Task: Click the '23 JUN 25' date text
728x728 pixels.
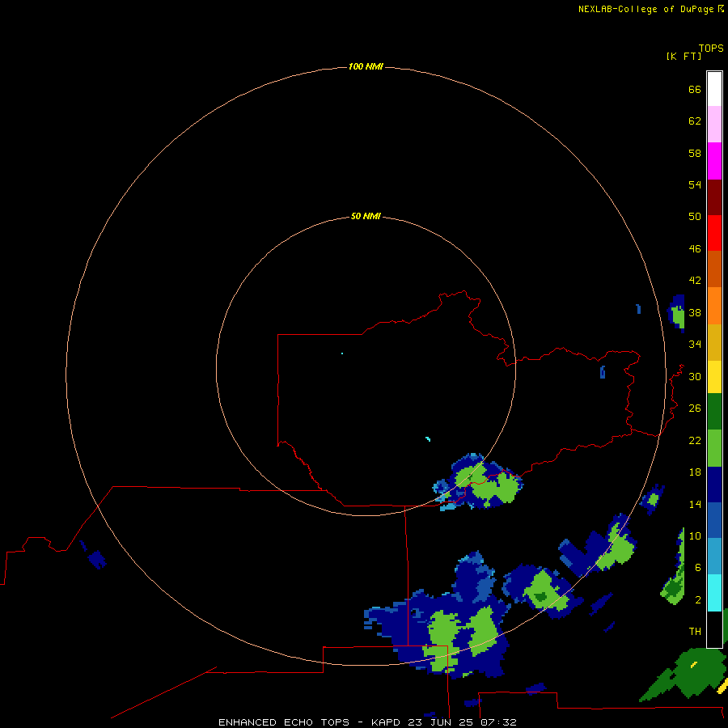Action: tap(440, 722)
